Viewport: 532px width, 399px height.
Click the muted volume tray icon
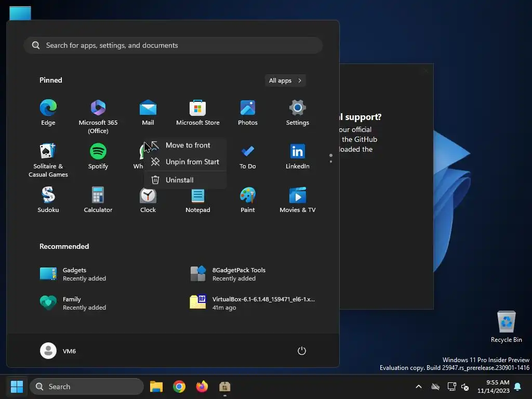[x=465, y=387]
